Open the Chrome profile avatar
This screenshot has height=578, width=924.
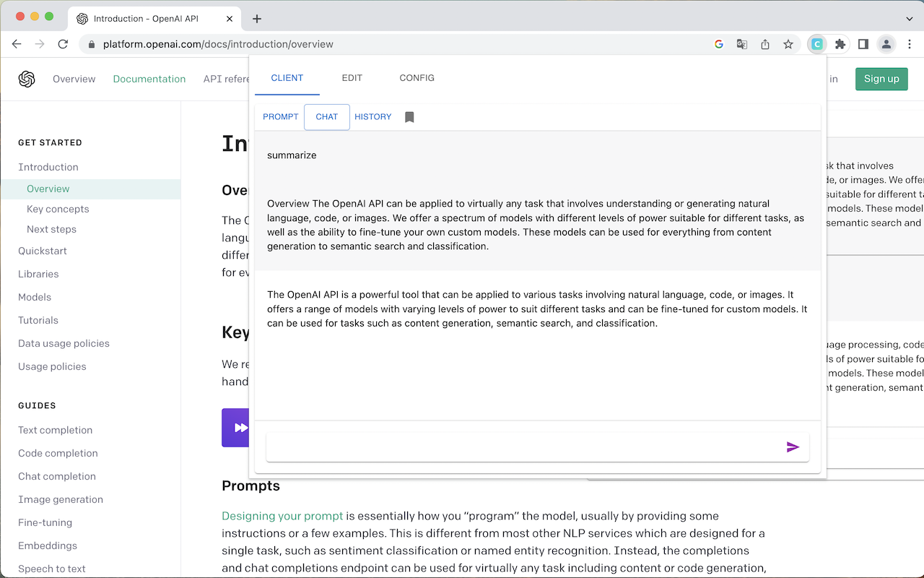click(886, 44)
